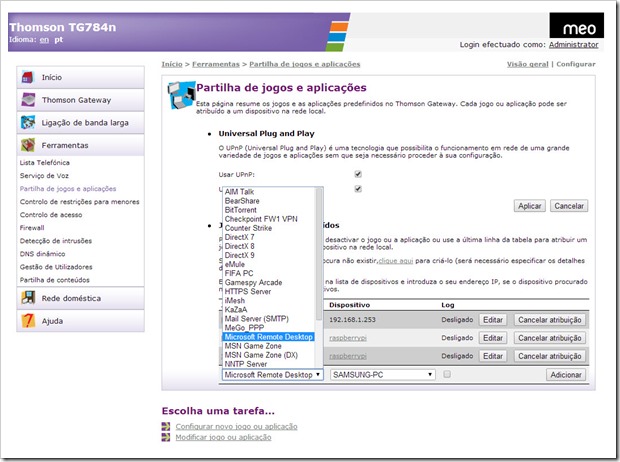
Task: Select NNTP Server entry
Action: click(246, 364)
